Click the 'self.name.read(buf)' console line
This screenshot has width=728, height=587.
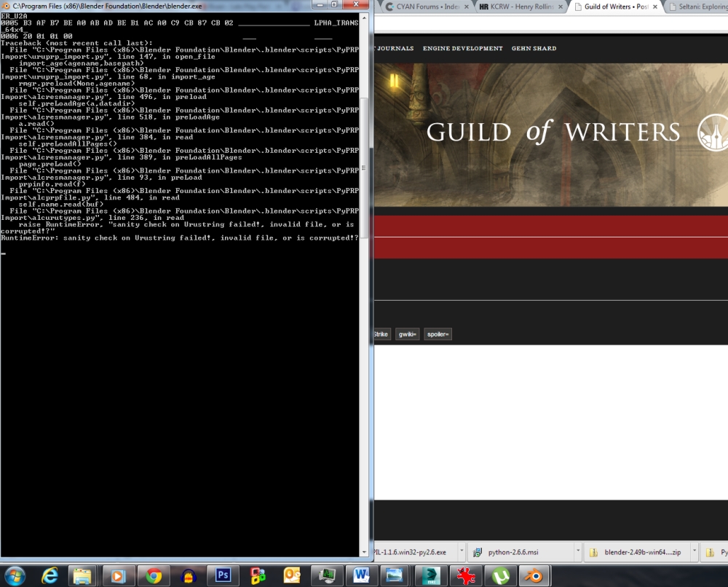tap(61, 205)
